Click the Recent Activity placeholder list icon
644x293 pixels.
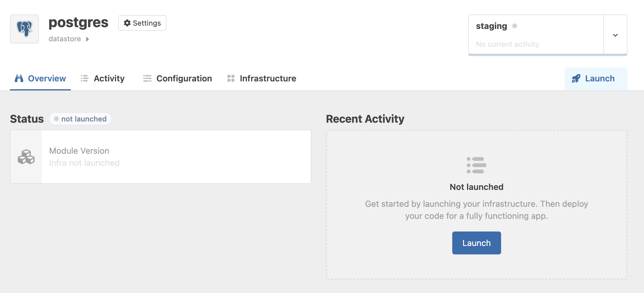pyautogui.click(x=476, y=165)
